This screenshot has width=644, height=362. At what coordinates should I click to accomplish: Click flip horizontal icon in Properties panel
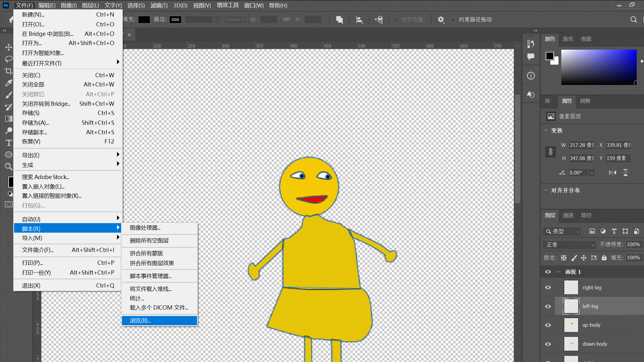tap(612, 173)
